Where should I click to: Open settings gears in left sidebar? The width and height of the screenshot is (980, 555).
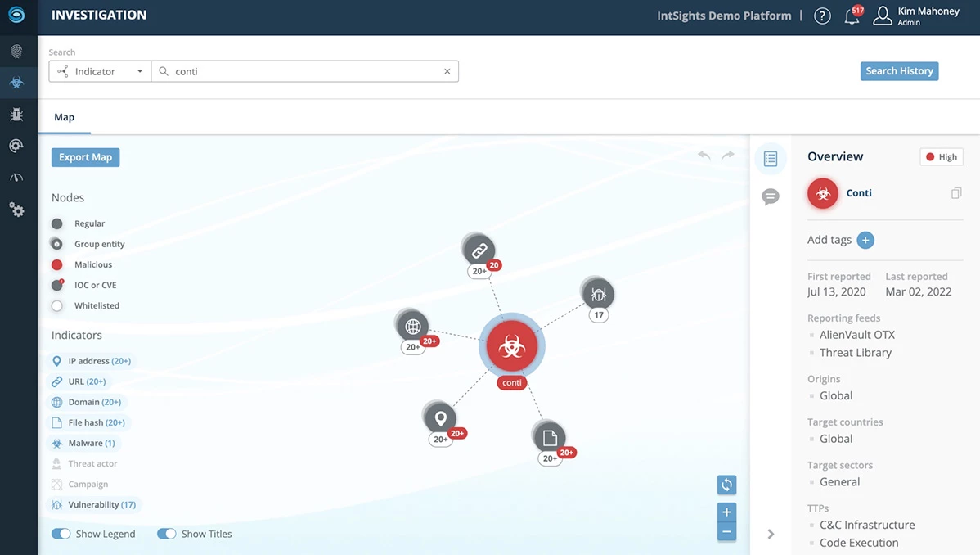coord(16,210)
